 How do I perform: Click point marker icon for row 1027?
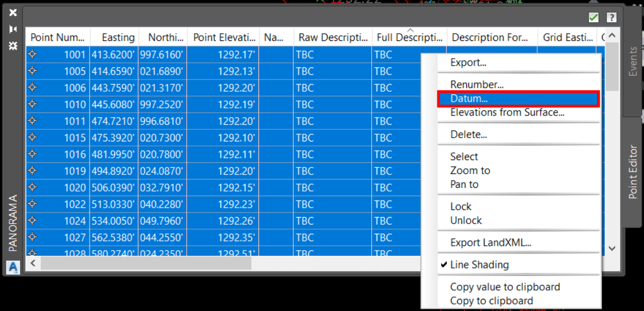pyautogui.click(x=33, y=237)
